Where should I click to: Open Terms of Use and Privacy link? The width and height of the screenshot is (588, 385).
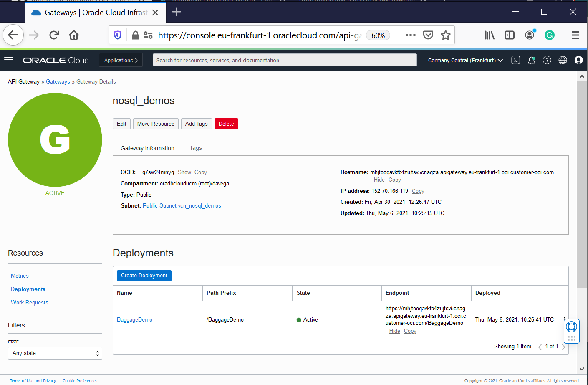(x=33, y=380)
